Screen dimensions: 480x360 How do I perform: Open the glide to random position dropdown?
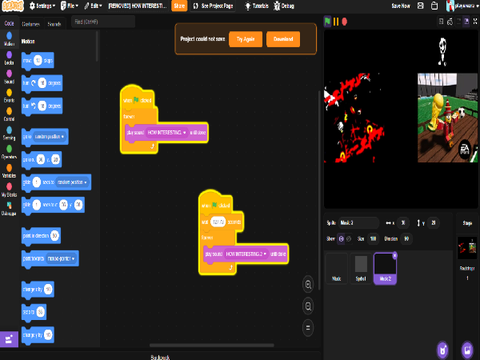click(x=72, y=182)
